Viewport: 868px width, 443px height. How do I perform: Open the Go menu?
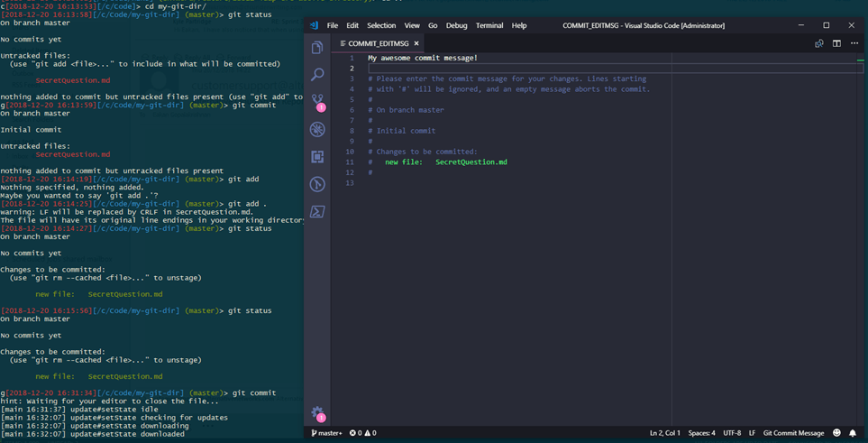pos(433,25)
